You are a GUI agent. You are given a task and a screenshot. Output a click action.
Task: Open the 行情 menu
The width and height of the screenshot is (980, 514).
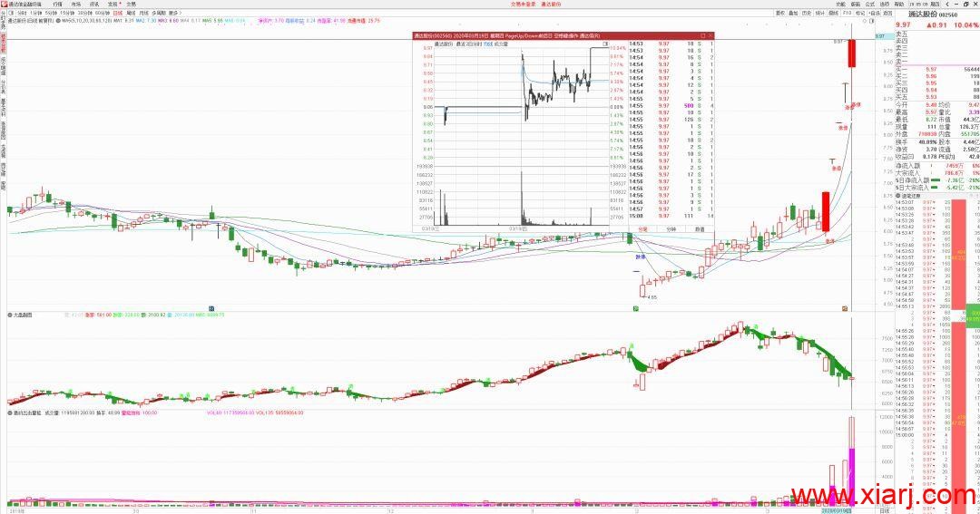coord(57,4)
